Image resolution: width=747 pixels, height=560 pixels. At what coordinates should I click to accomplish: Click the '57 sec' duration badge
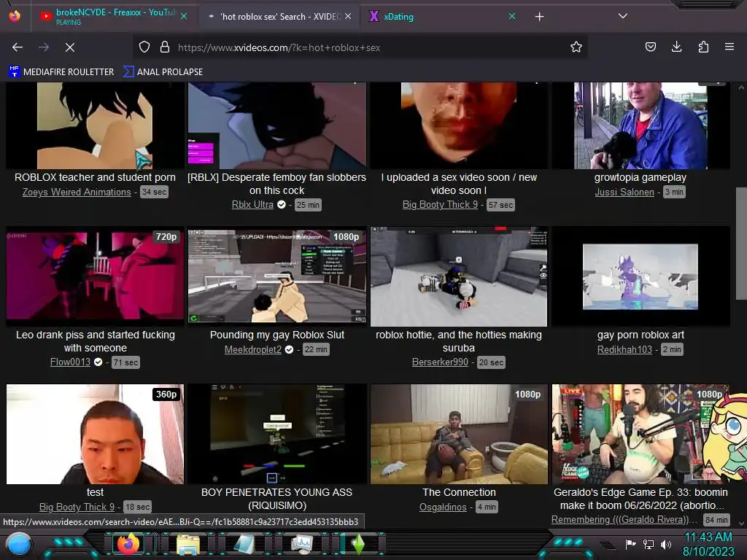point(500,205)
